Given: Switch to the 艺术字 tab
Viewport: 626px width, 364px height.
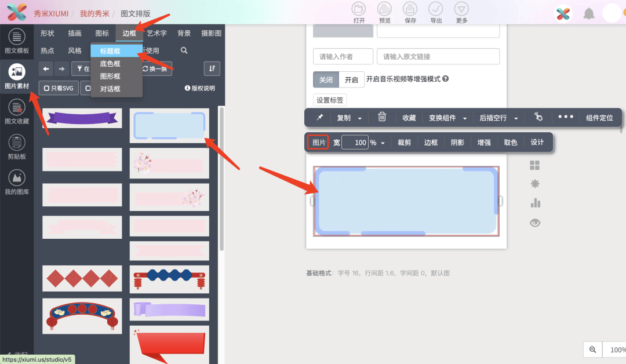Looking at the screenshot, I should click(156, 33).
